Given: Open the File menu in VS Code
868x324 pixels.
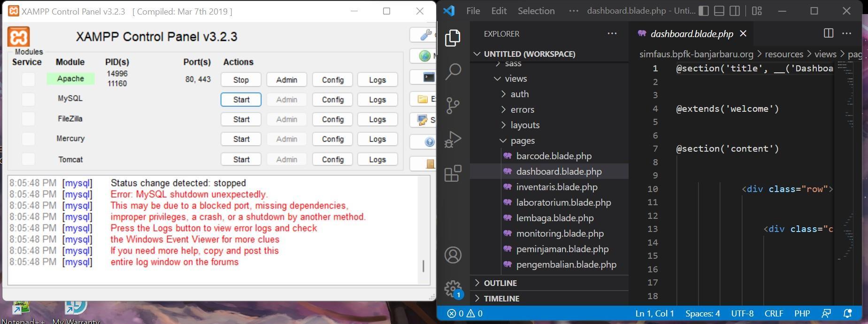Looking at the screenshot, I should click(x=473, y=11).
